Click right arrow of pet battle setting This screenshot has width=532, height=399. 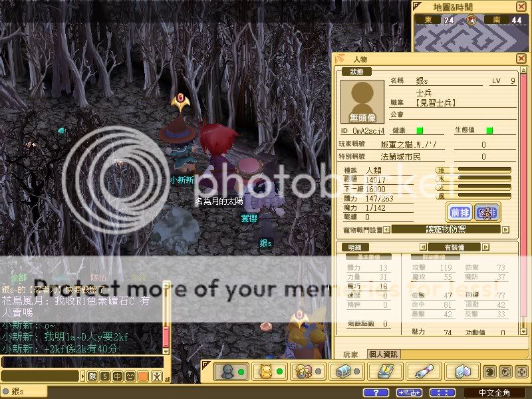coord(505,230)
